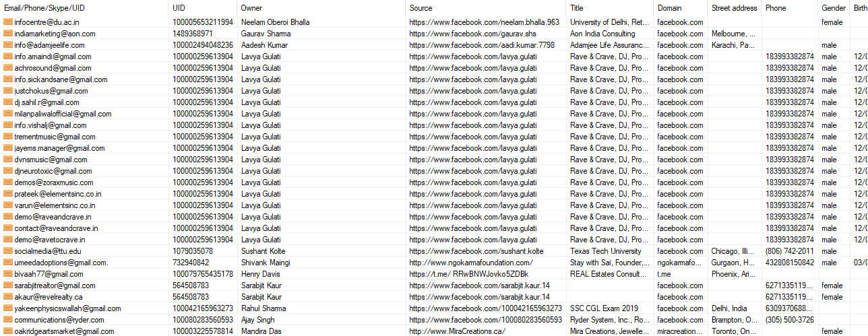Click the envelope icon beside info@adamjeelife.com
The width and height of the screenshot is (868, 336).
pos(8,45)
